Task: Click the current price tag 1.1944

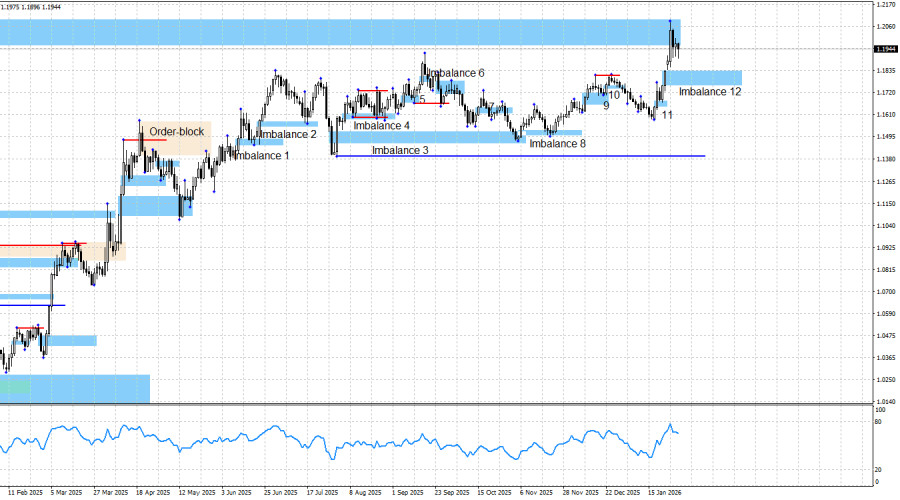Action: pos(884,49)
